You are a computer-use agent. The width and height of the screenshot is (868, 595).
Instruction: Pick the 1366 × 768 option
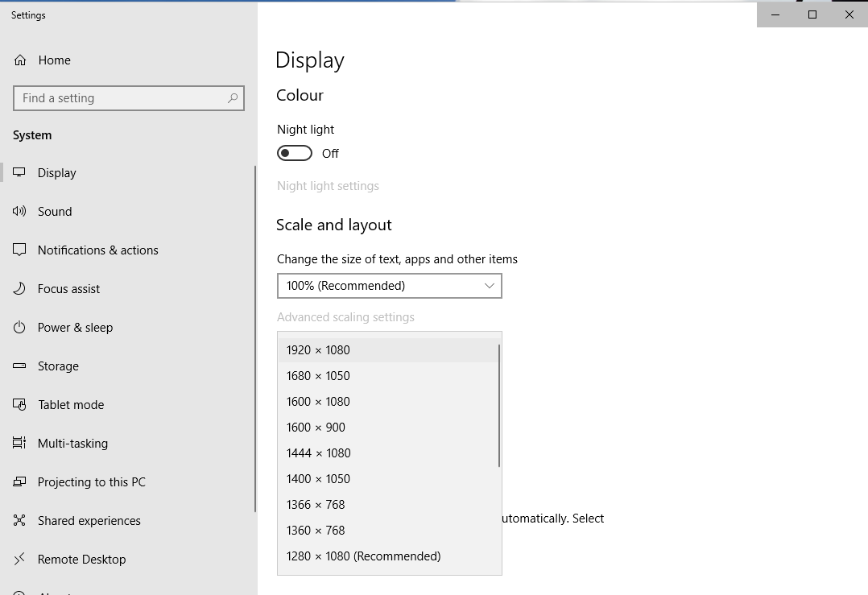tap(316, 505)
